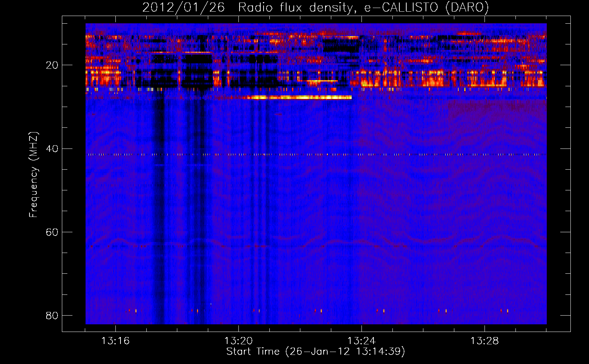Click the 20 MHz frequency tick label

click(52, 66)
